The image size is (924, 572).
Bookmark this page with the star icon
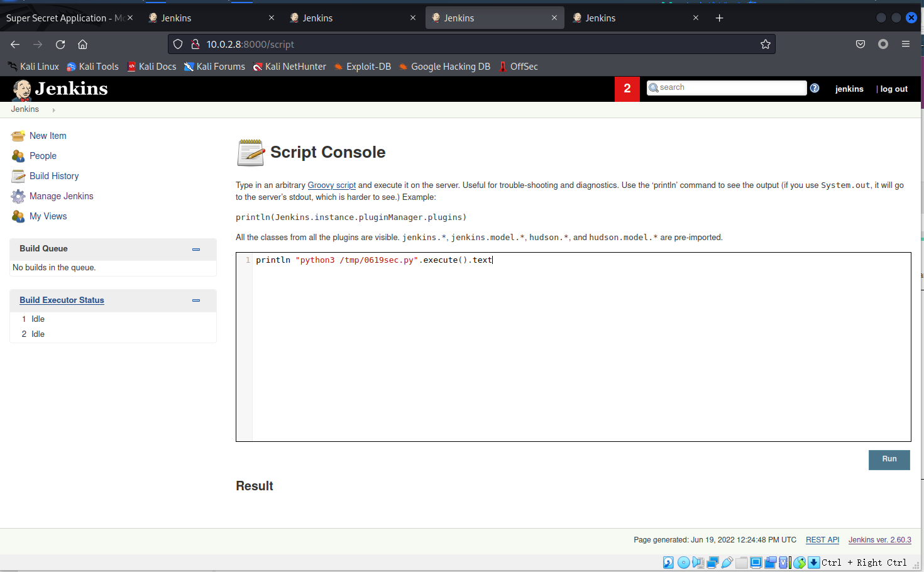tap(765, 44)
